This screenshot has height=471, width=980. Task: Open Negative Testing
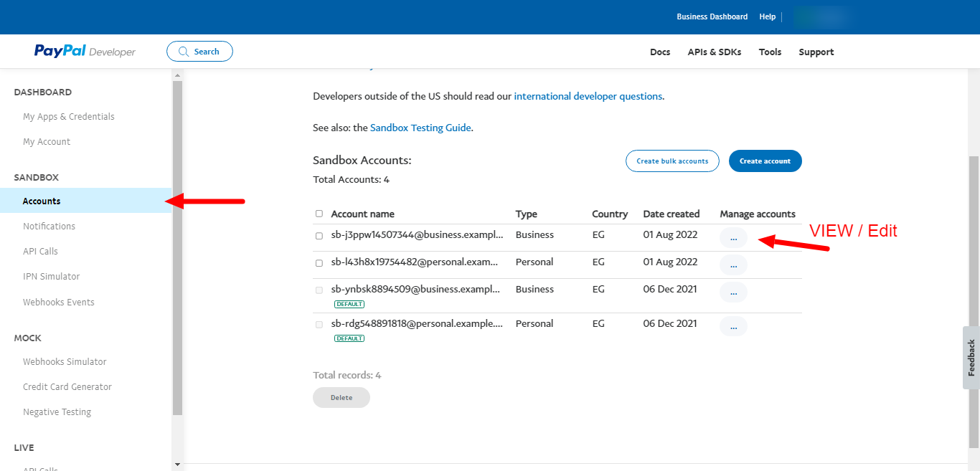57,412
